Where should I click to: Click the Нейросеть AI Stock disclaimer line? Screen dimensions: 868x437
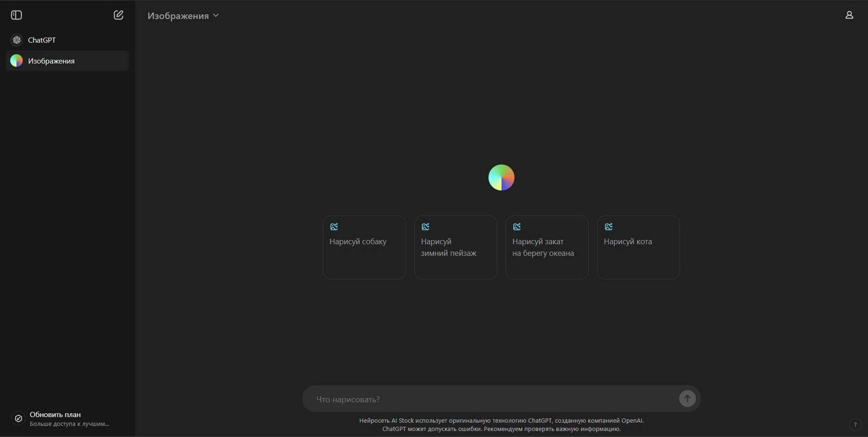pos(501,421)
